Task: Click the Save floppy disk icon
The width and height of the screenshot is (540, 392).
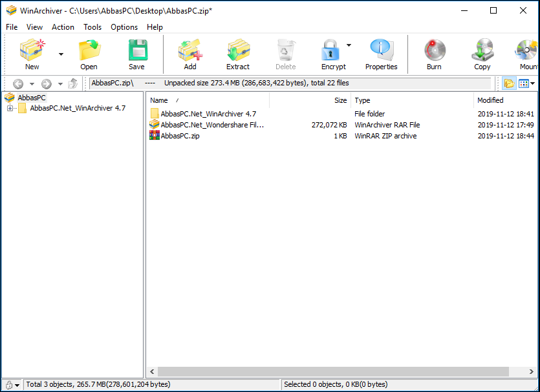Action: (137, 50)
